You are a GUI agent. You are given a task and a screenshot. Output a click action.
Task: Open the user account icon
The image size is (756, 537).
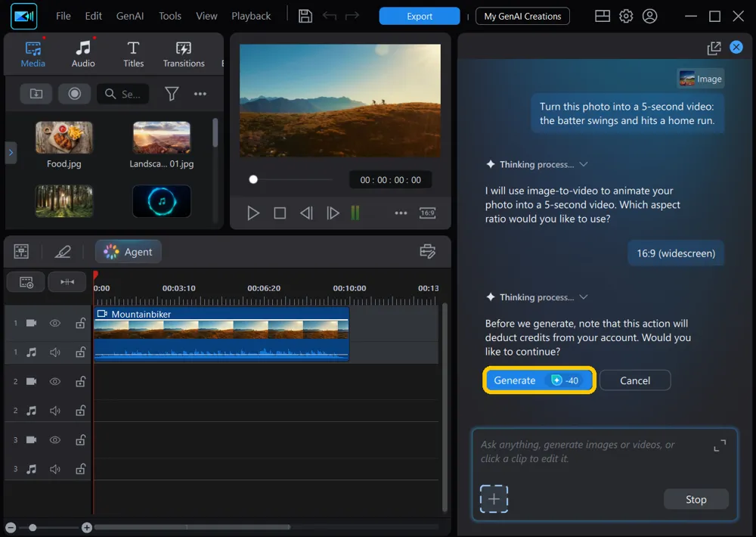coord(649,16)
